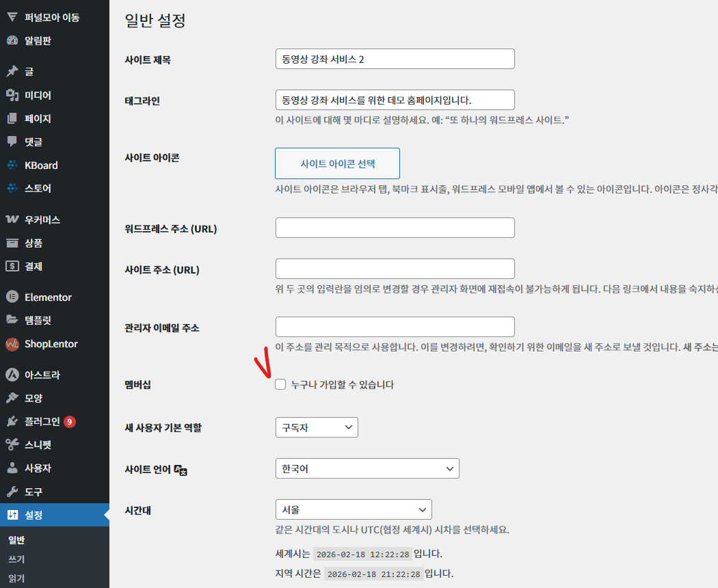
Task: Click the Elementor circle icon
Action: pyautogui.click(x=12, y=297)
